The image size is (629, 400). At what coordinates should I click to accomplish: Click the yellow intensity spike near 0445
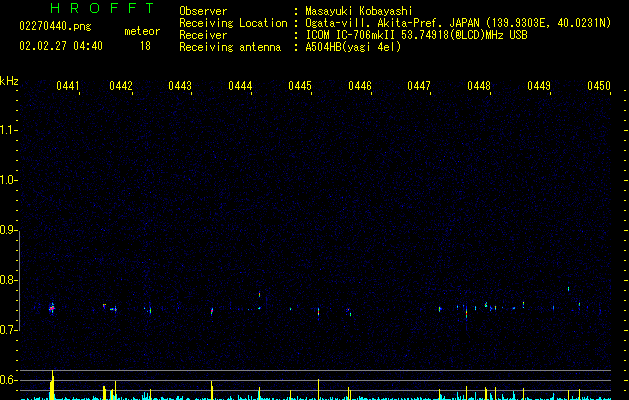[319, 389]
